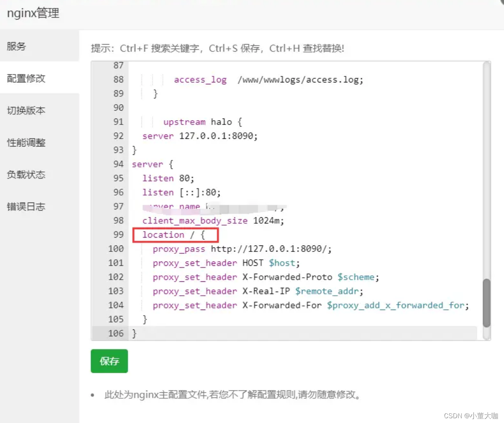
Task: Click 'upstream halo {' on line 91
Action: tap(202, 122)
